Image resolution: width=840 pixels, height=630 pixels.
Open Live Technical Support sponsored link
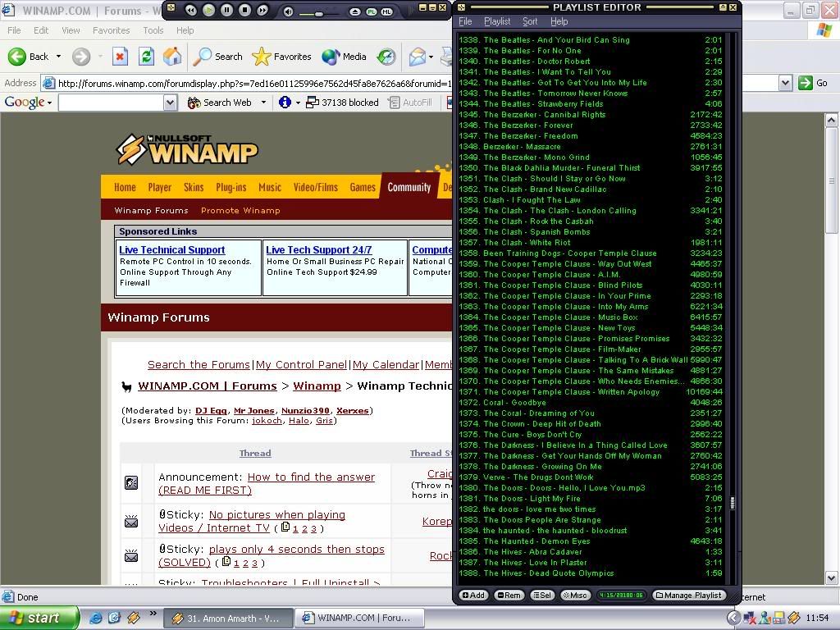tap(172, 250)
